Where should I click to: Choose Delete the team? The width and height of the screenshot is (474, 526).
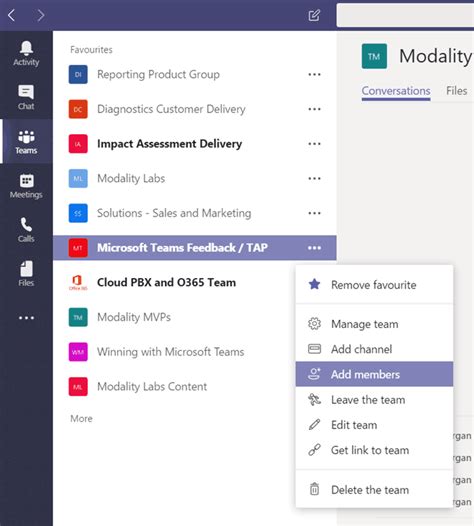(x=374, y=490)
